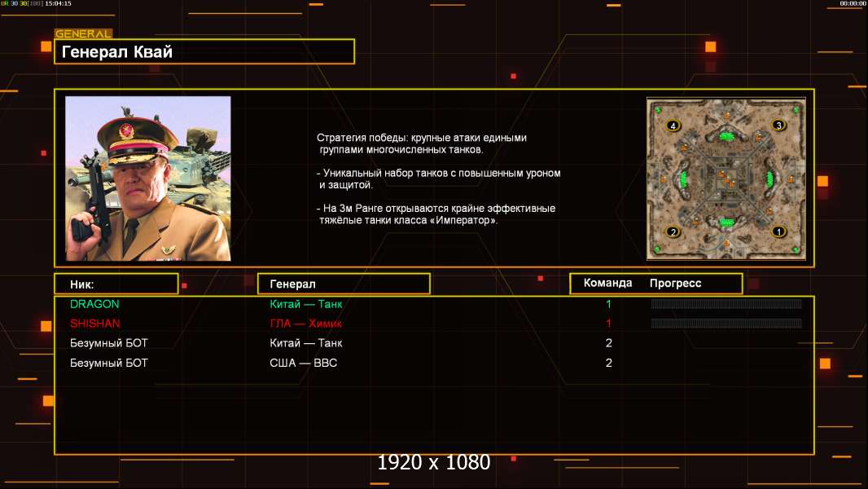Click the 'Прогресс' column header
The width and height of the screenshot is (868, 489).
point(675,284)
